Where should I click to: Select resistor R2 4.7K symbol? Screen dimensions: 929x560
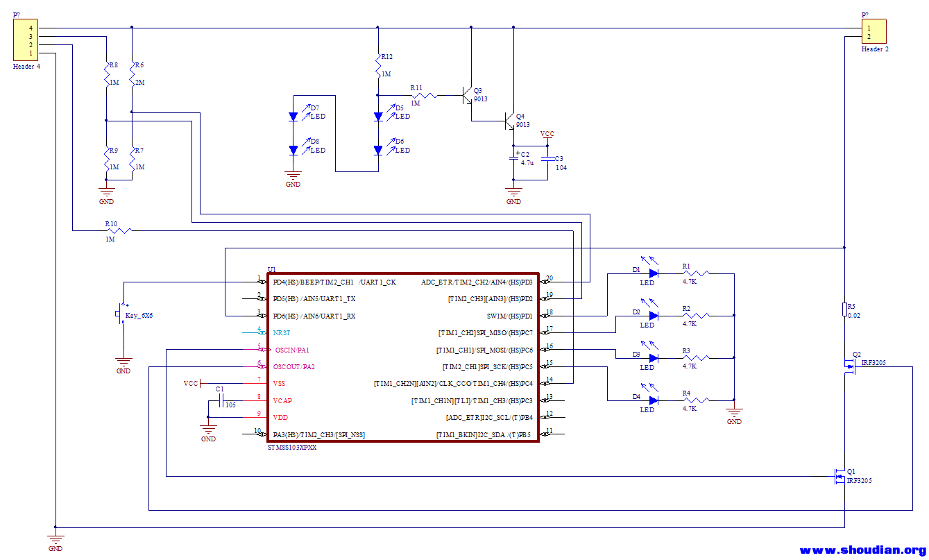pos(696,316)
